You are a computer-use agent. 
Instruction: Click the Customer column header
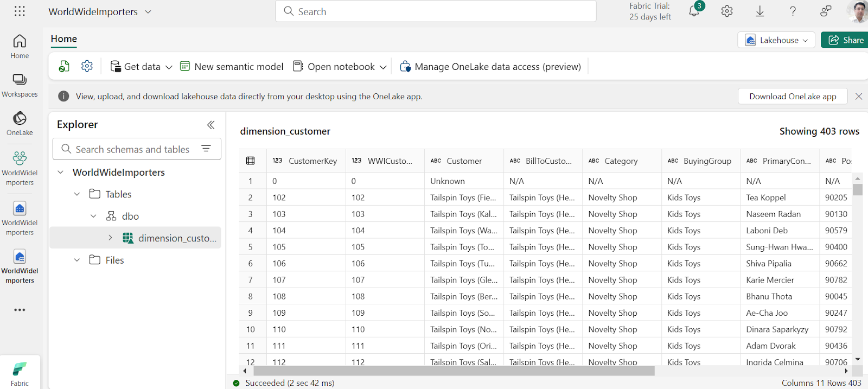[x=464, y=161]
